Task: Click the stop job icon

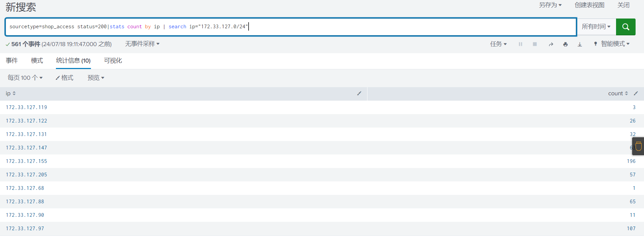Action: point(535,44)
